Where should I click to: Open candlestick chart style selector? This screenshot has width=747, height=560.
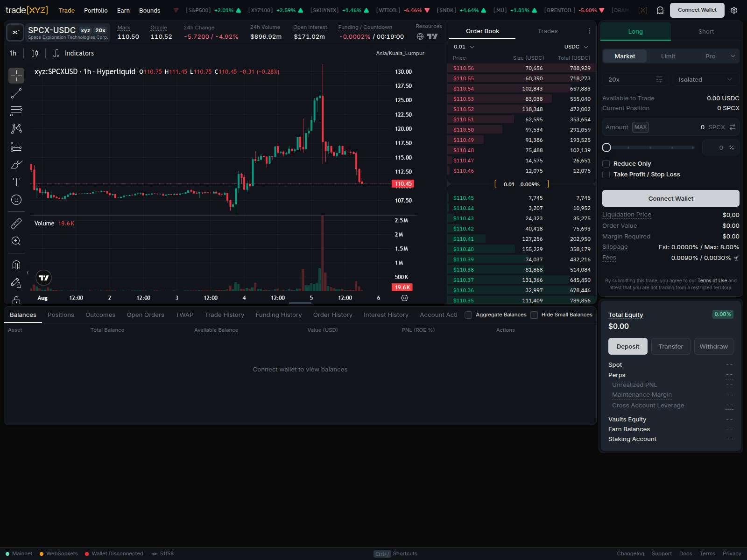[x=35, y=53]
